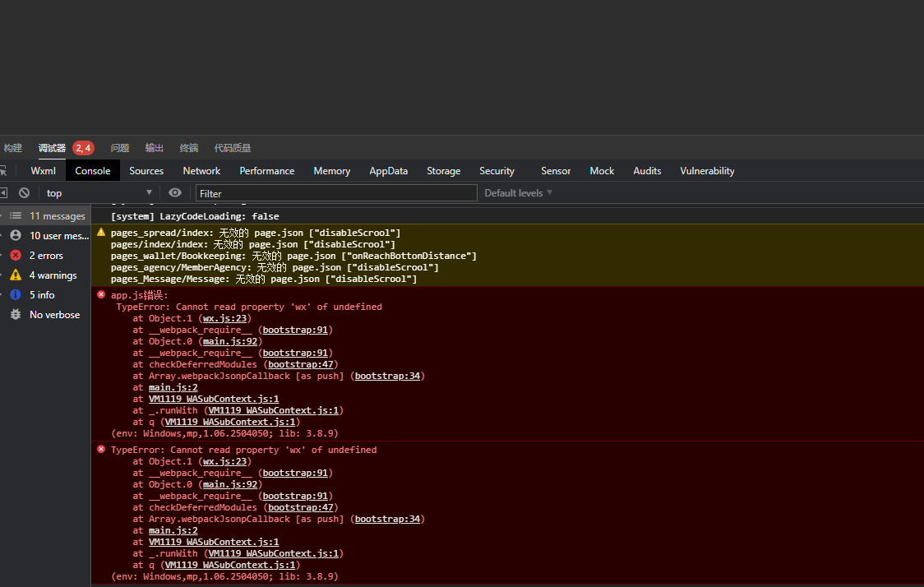Viewport: 924px width, 587px height.
Task: Filter by 5 info in sidebar
Action: click(x=45, y=294)
